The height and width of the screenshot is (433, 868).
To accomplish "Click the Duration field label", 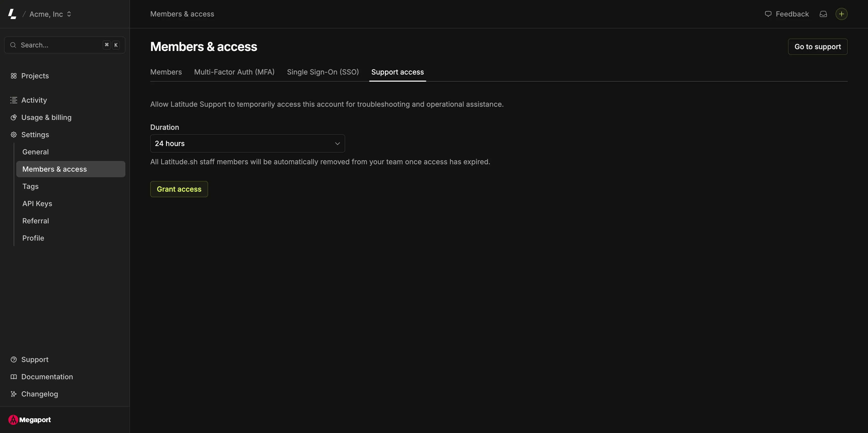I will pos(164,127).
